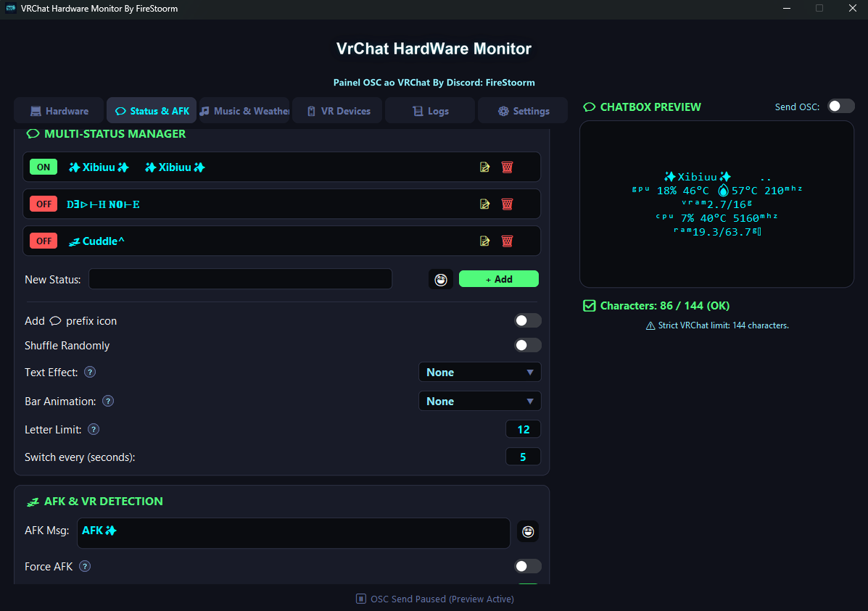Click into the New Status field
The height and width of the screenshot is (611, 868).
tap(240, 279)
